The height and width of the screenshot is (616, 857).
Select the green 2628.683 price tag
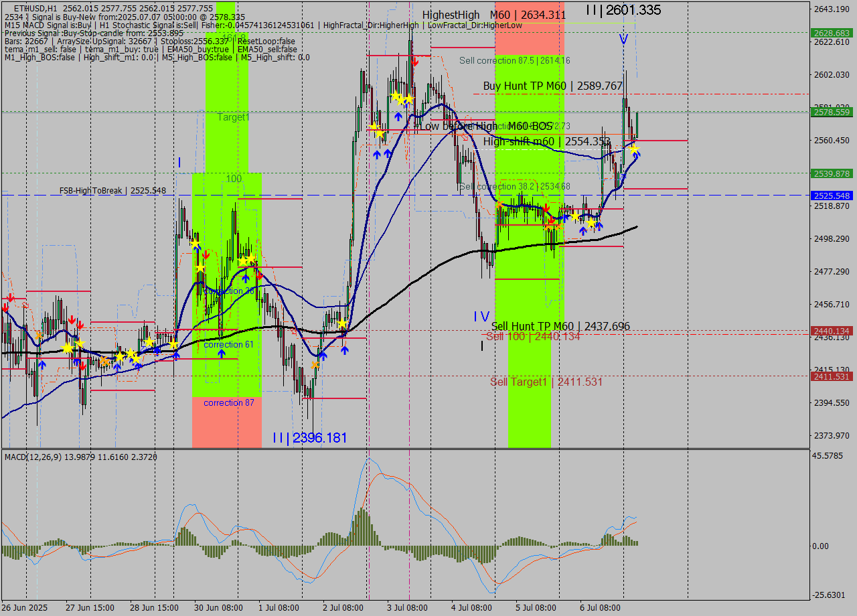click(831, 33)
